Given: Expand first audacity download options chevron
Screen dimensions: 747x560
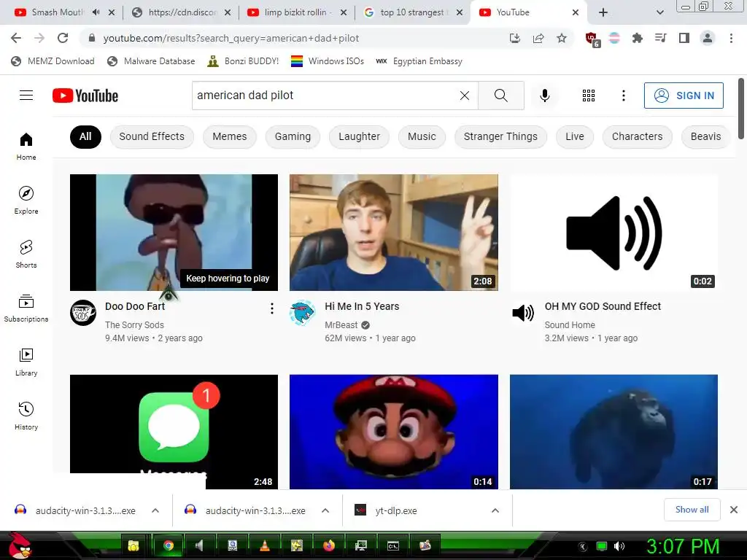Looking at the screenshot, I should pyautogui.click(x=155, y=510).
